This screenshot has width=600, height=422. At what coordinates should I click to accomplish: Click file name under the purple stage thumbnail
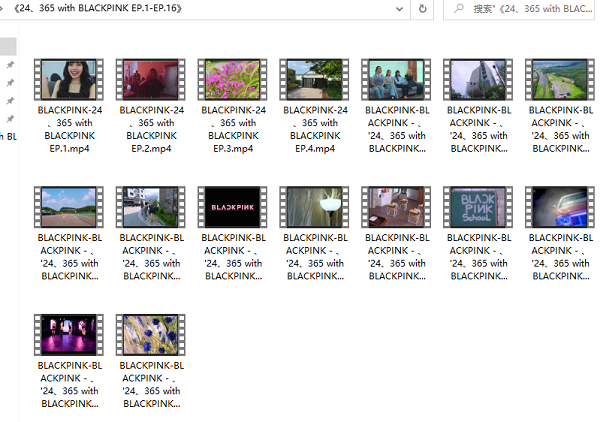(70, 385)
